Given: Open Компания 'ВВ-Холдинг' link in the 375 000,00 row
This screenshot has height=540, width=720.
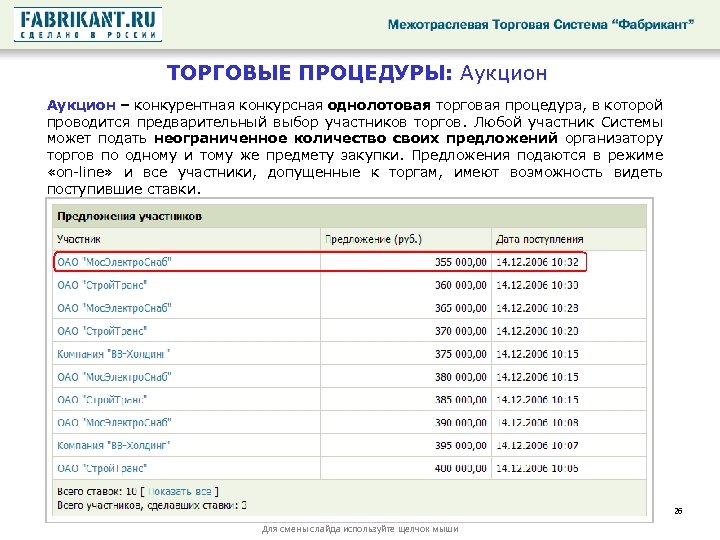Looking at the screenshot, I should [113, 354].
